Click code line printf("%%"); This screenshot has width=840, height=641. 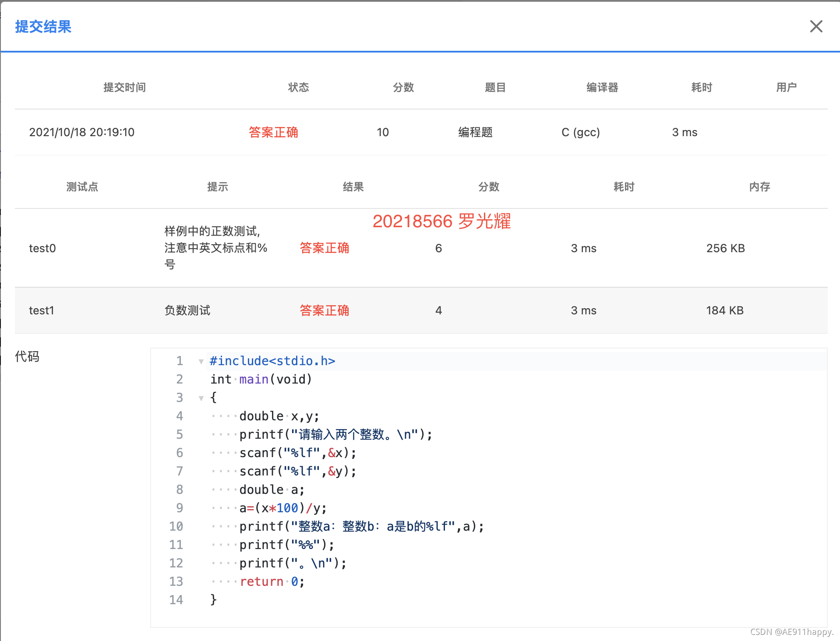[x=287, y=545]
